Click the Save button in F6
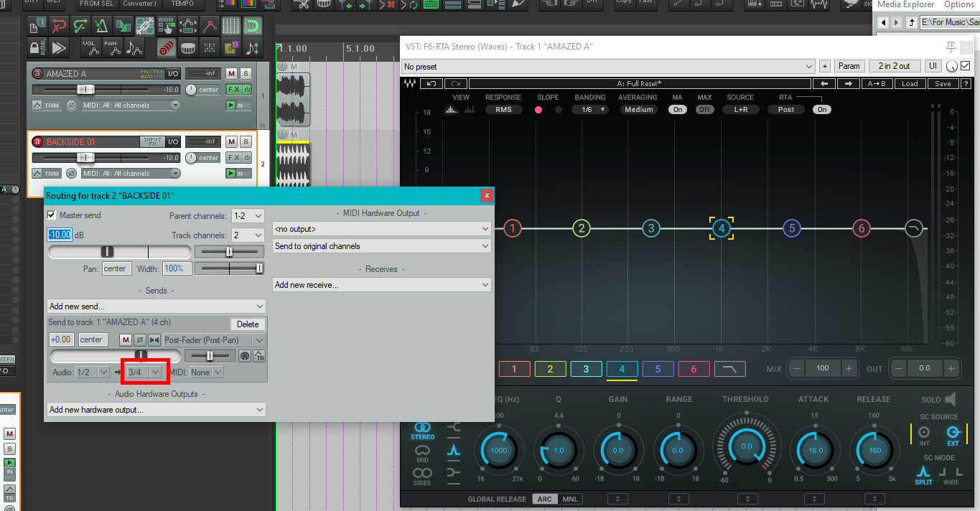 (943, 83)
